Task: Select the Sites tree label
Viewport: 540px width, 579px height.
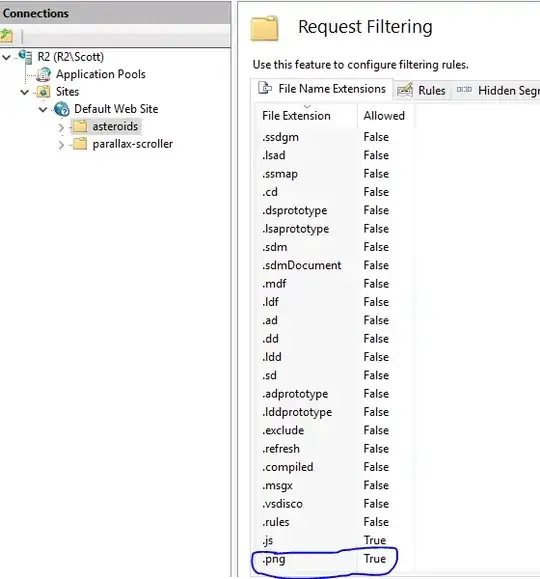Action: point(67,92)
